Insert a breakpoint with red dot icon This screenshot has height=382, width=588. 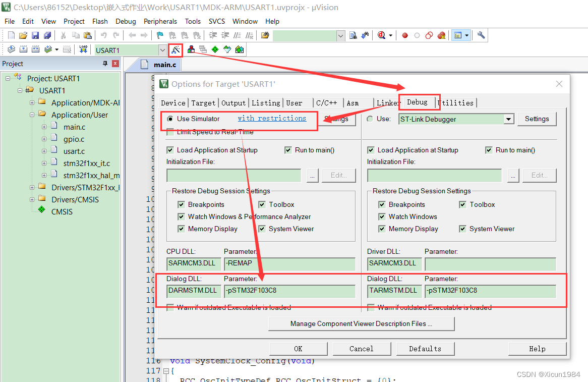(x=404, y=35)
